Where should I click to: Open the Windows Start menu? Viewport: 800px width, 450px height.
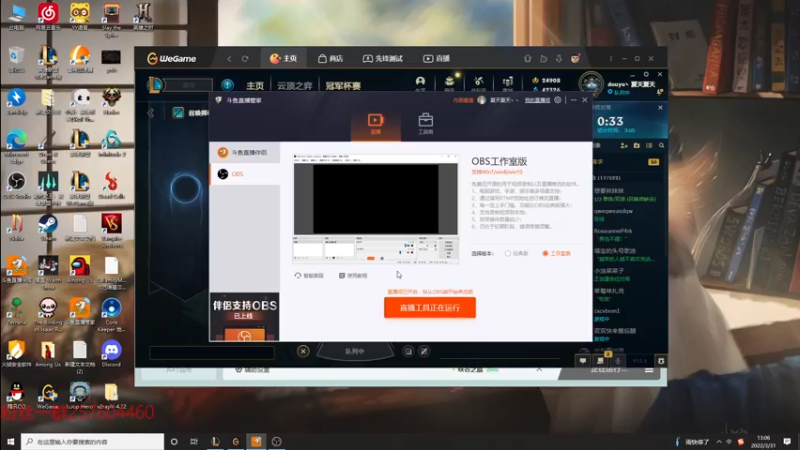10,441
